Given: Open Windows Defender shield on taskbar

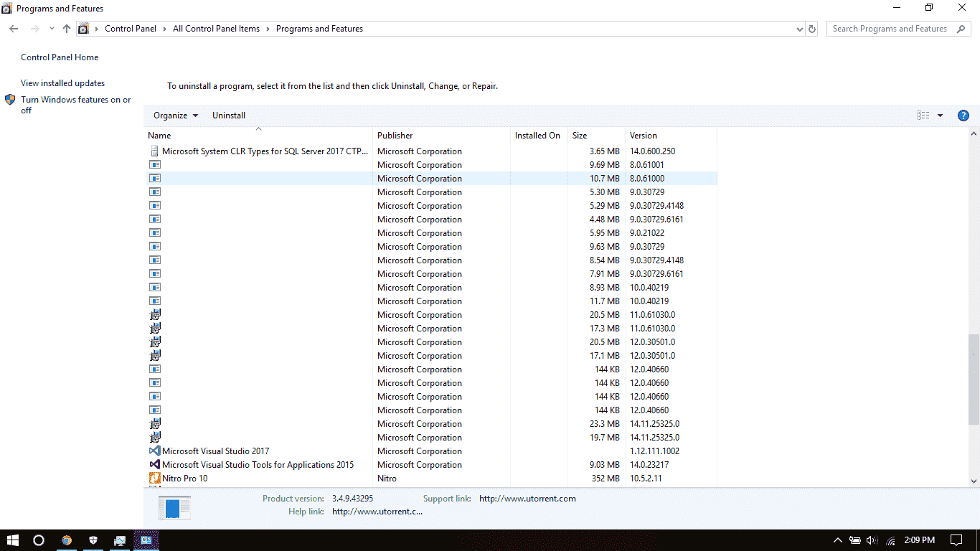Looking at the screenshot, I should tap(93, 540).
